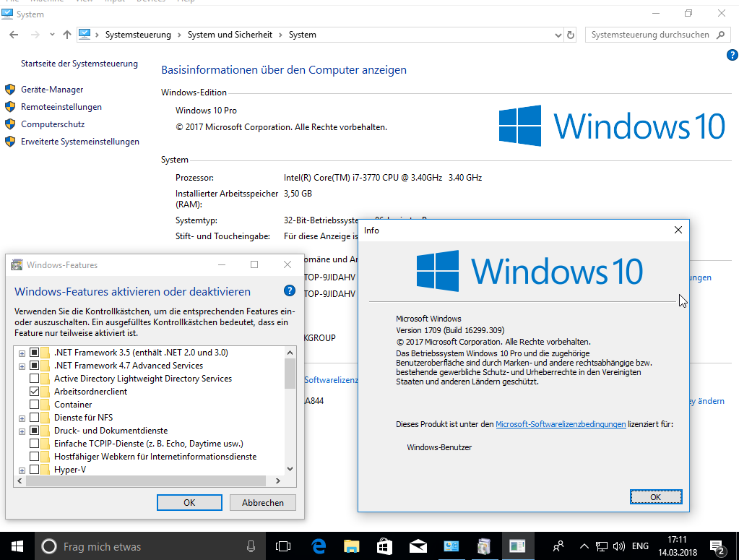
Task: Click feature list scroll-up arrow
Action: point(290,353)
